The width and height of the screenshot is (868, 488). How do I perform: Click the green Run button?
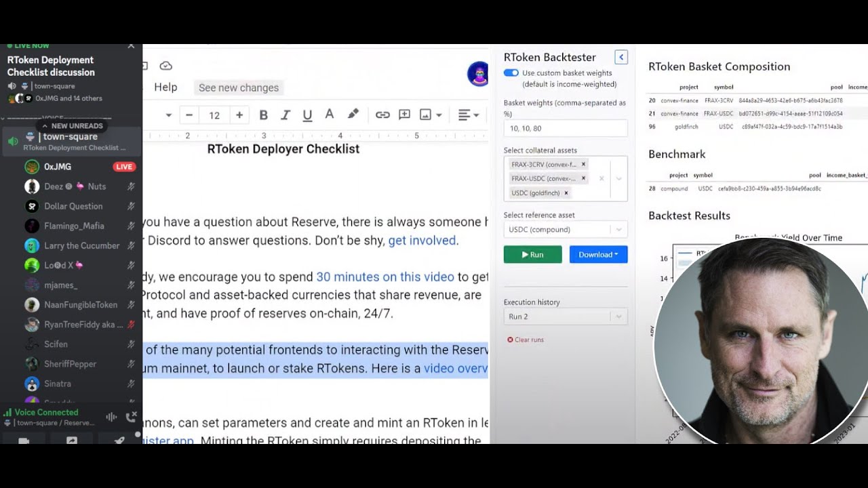point(532,255)
